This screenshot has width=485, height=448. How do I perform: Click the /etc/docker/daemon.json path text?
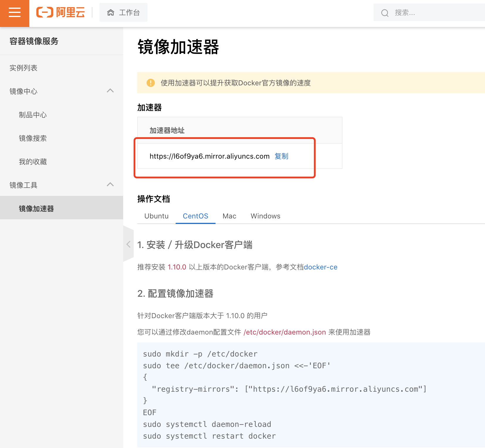tap(285, 332)
